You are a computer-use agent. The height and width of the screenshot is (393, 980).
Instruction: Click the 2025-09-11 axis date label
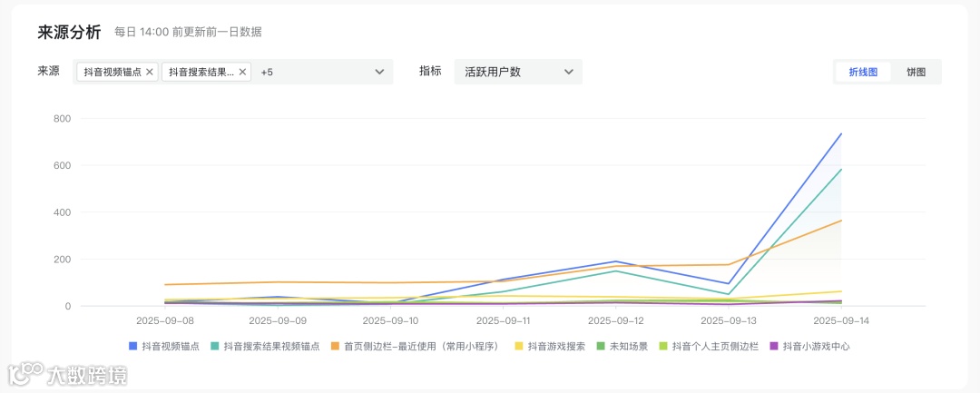(503, 319)
